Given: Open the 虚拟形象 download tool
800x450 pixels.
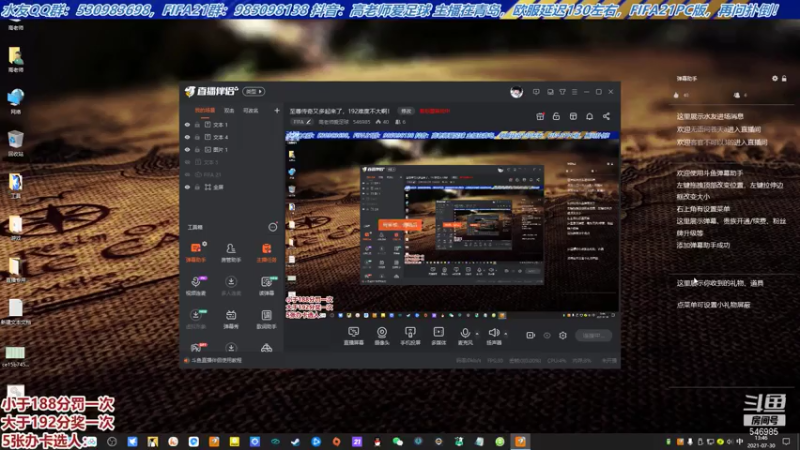Looking at the screenshot, I should tap(196, 319).
